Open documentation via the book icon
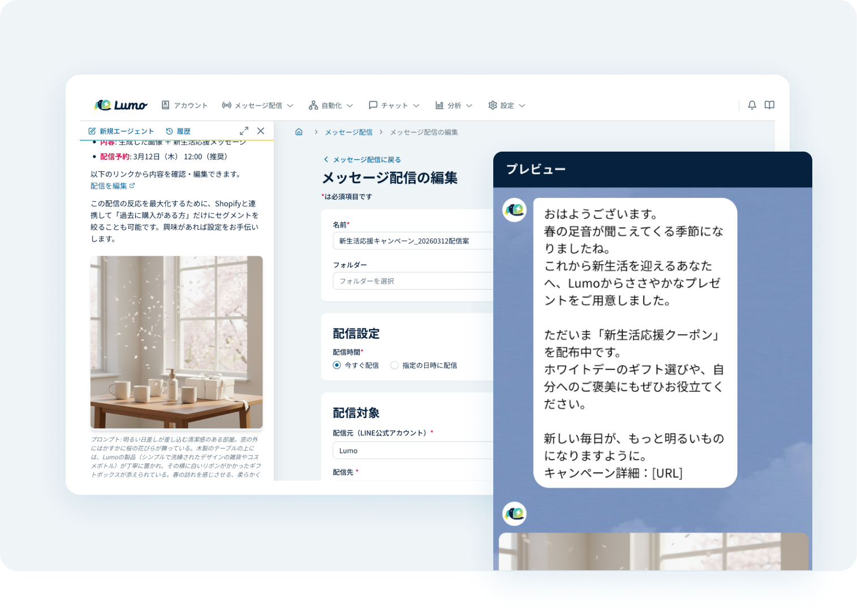The height and width of the screenshot is (616, 857). [x=769, y=105]
